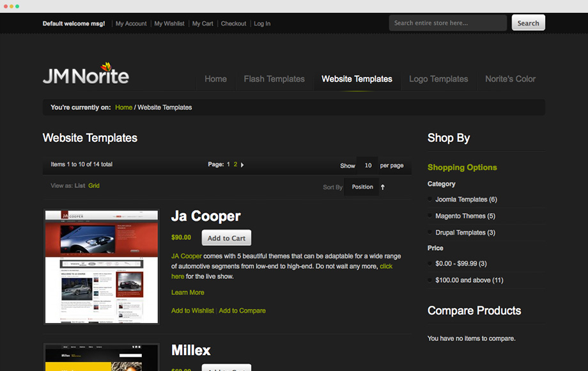Proceed to Checkout link

coord(233,24)
